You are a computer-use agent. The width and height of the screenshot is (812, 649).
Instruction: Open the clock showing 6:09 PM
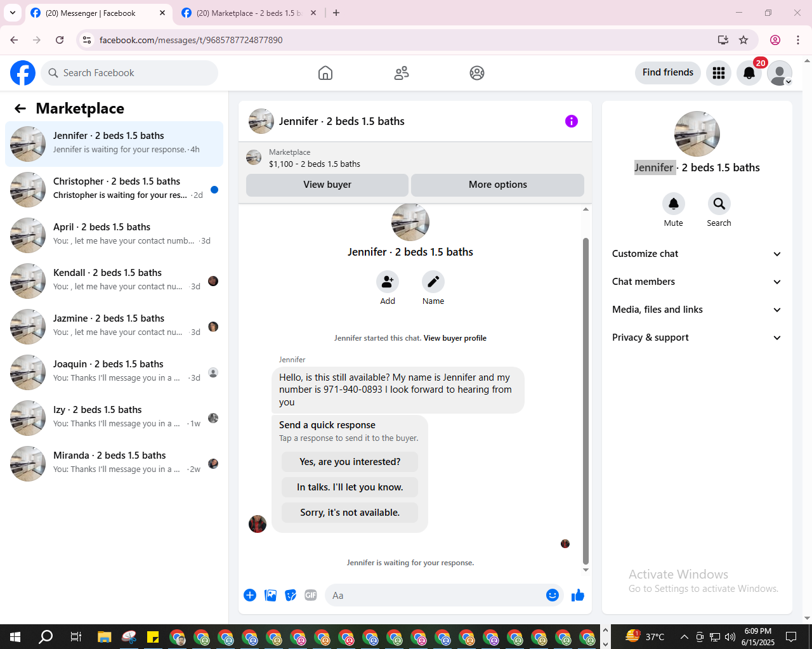pos(758,636)
